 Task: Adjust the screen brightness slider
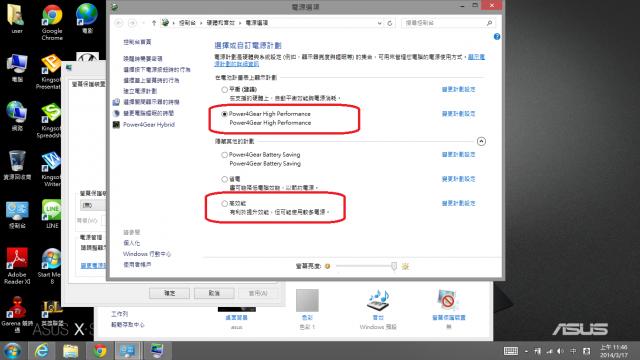click(x=393, y=267)
